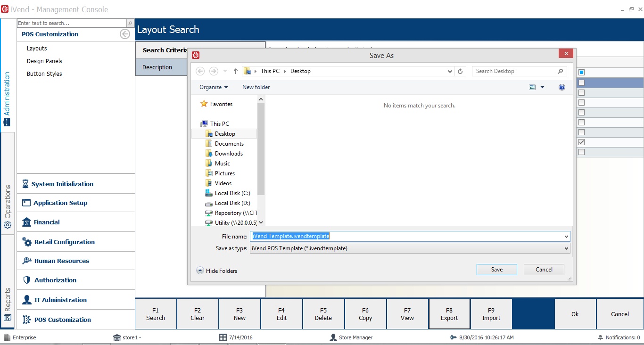Viewport: 644px width, 345px height.
Task: Click the calendar icon beside 7/14/2016
Action: click(x=223, y=337)
